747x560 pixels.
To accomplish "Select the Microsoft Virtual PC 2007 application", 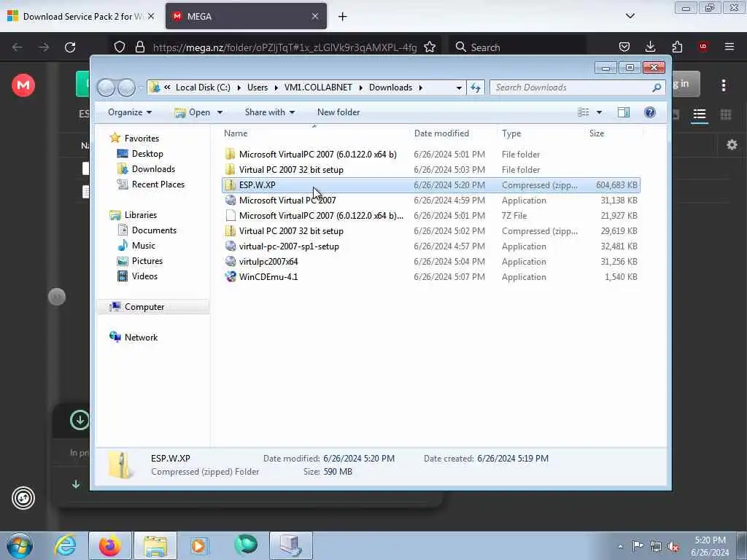I will 430,201.
